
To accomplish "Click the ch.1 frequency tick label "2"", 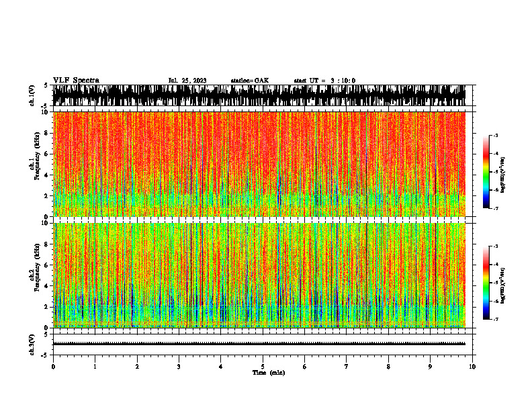I will coord(47,195).
